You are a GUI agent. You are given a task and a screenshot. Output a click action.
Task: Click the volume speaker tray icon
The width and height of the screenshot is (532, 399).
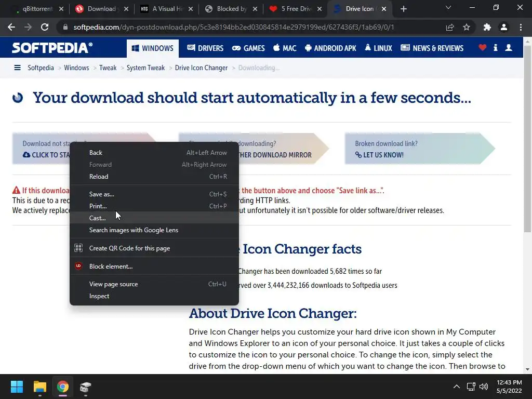point(484,387)
